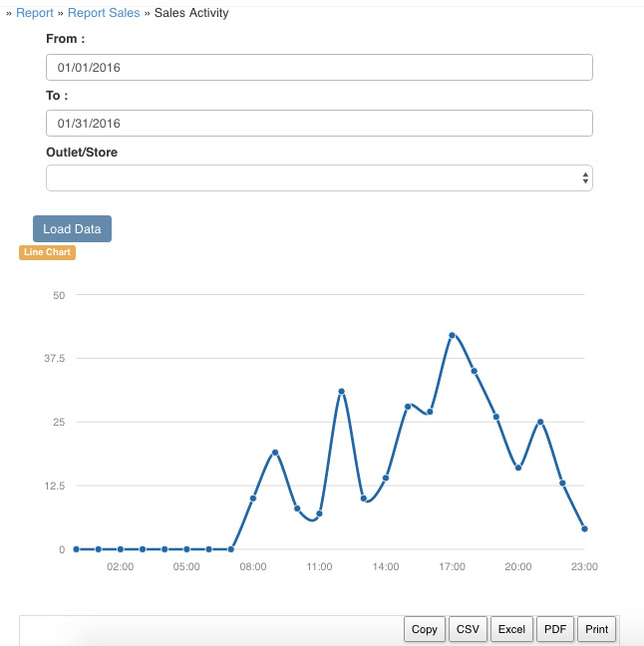644x646 pixels.
Task: Go to Report Sales breadcrumb
Action: 104,13
